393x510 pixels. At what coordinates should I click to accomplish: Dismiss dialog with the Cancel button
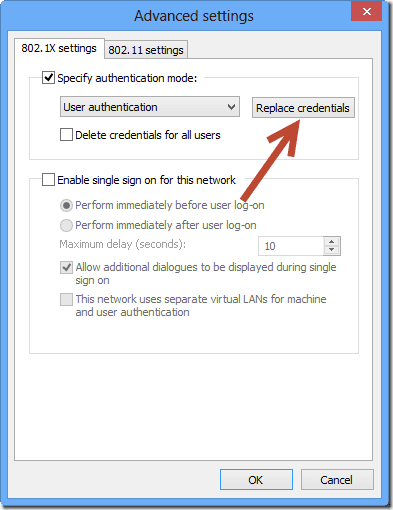click(x=337, y=480)
